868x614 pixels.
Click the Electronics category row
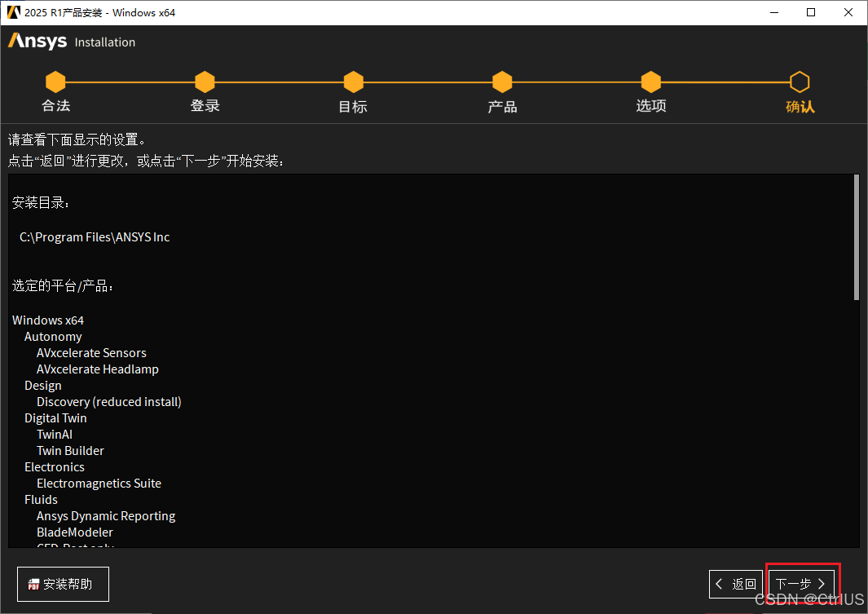click(x=55, y=466)
